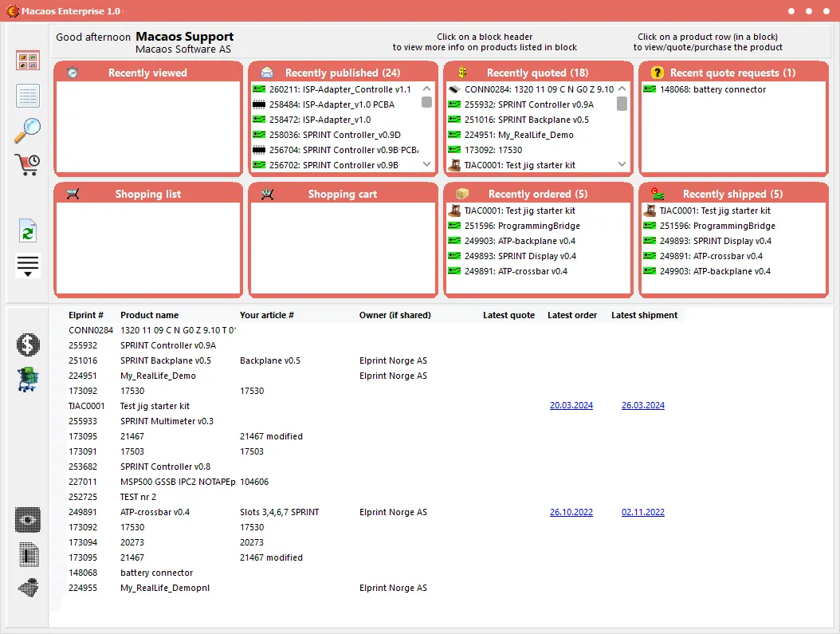
Task: Open the Shopping cart block header
Action: click(x=343, y=194)
